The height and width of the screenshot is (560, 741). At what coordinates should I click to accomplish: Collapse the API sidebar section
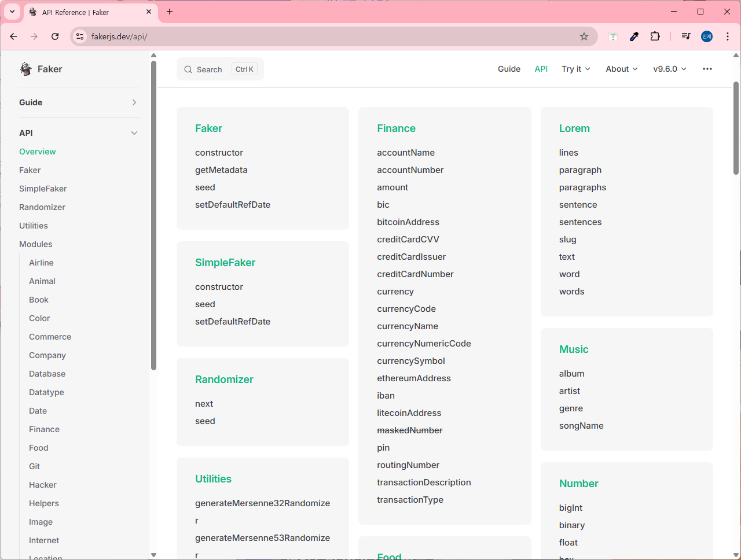click(134, 133)
